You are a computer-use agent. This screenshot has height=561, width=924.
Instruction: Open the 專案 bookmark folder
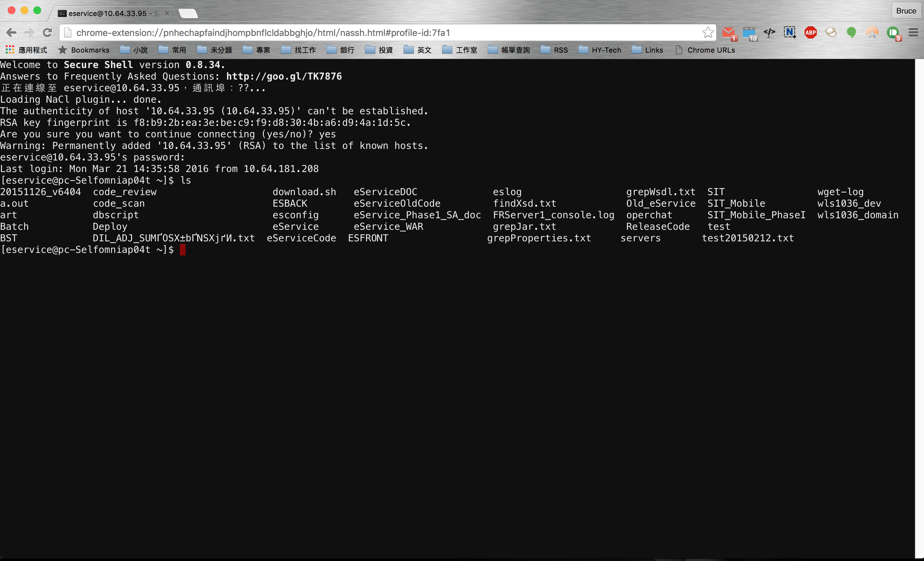coord(257,50)
